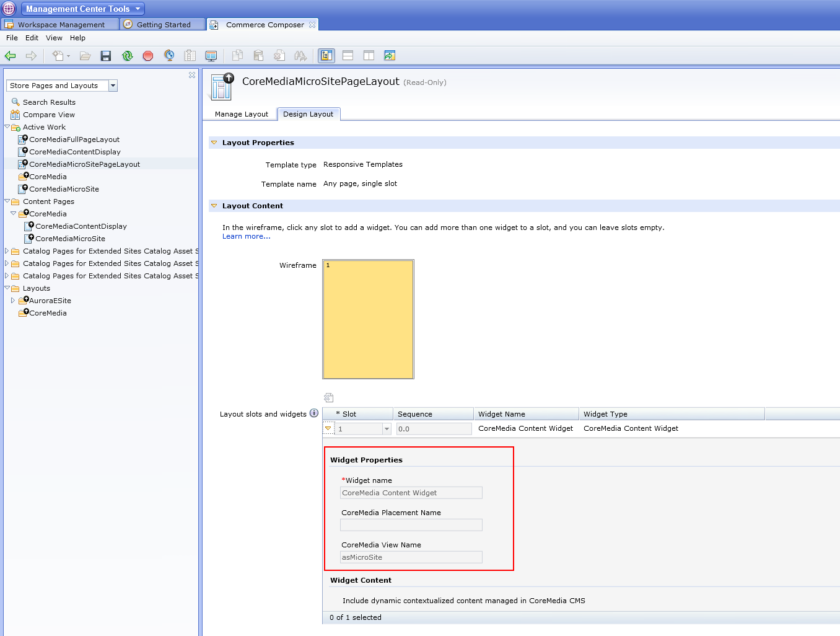The height and width of the screenshot is (636, 840).
Task: Click the add widget icon below wireframe
Action: click(328, 397)
